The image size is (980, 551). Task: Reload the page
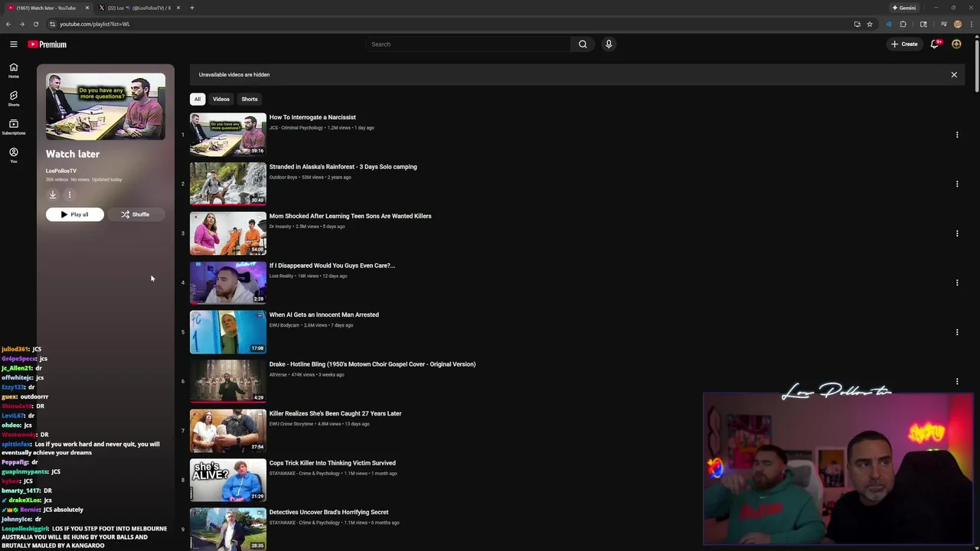(x=35, y=24)
